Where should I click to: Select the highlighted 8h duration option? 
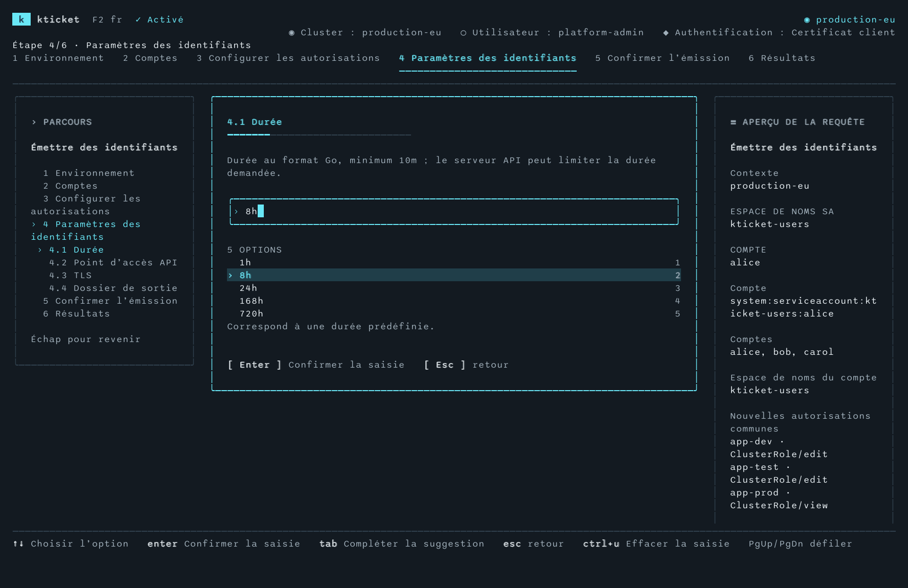tap(454, 276)
